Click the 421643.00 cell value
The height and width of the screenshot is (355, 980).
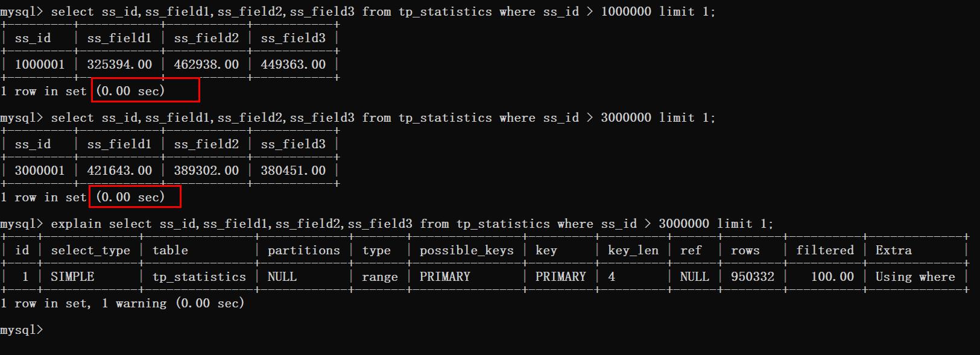tap(119, 171)
